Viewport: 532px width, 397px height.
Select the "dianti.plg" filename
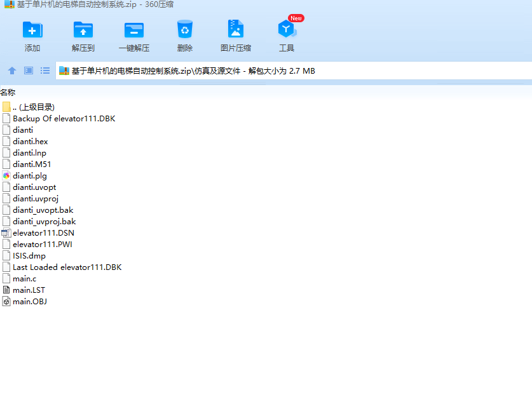pos(30,175)
